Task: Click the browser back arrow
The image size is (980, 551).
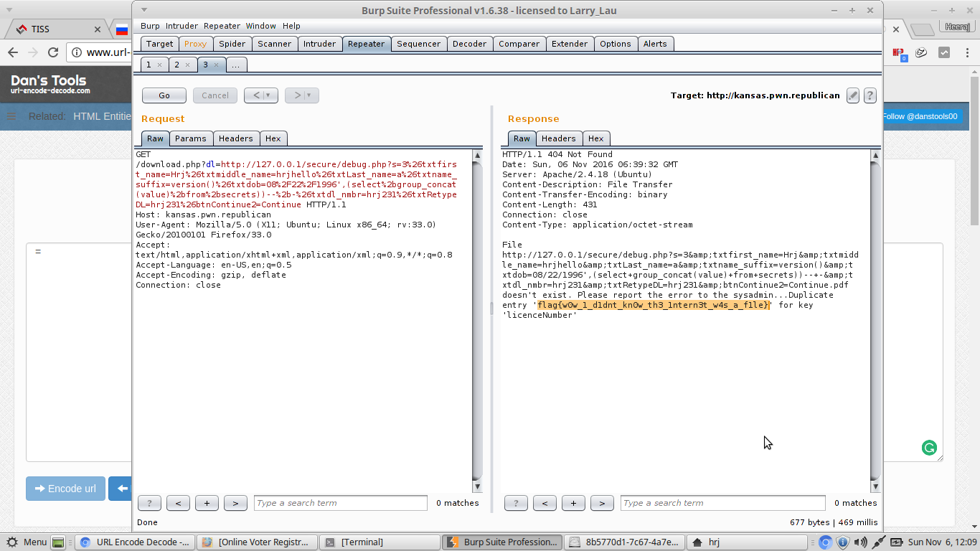Action: pyautogui.click(x=12, y=52)
